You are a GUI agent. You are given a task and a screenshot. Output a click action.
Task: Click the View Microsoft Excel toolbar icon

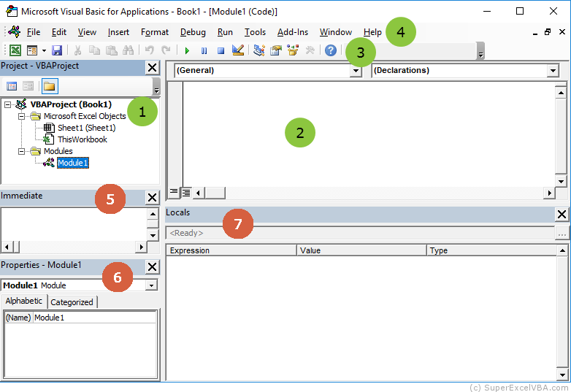pyautogui.click(x=15, y=50)
